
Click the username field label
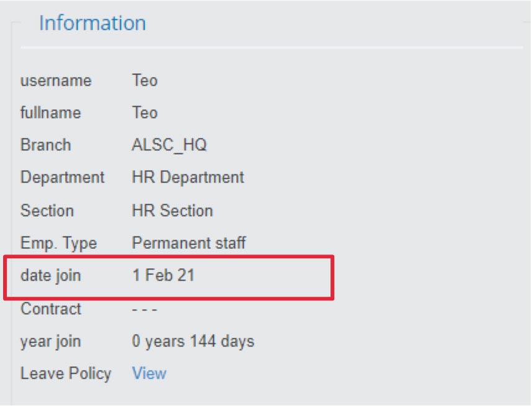point(56,81)
